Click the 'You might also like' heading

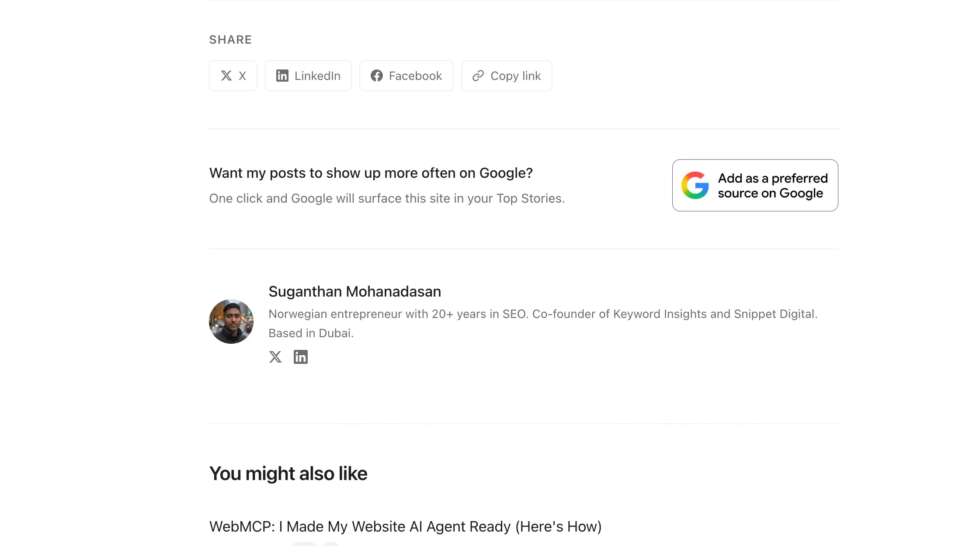click(288, 473)
